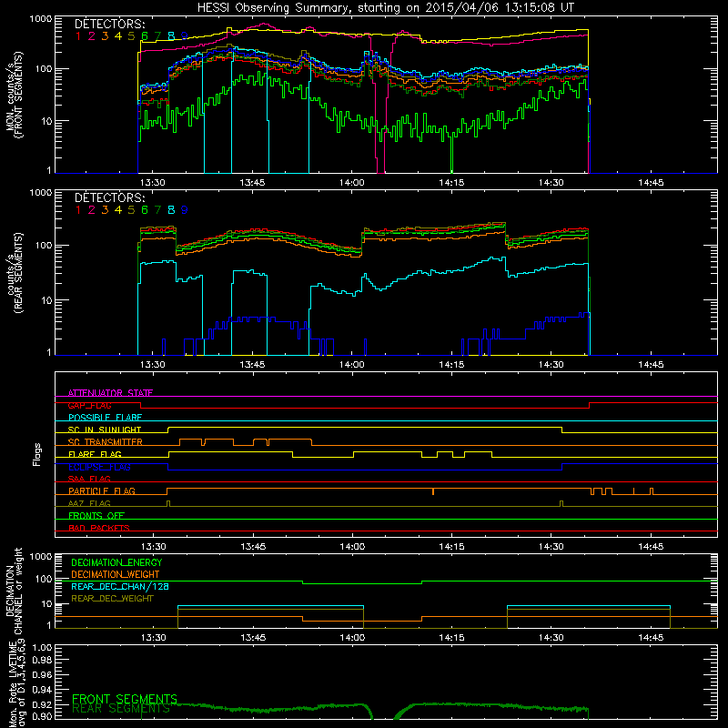
Task: Click the 13:45 tick label under the rear segments panel
Action: tap(253, 365)
